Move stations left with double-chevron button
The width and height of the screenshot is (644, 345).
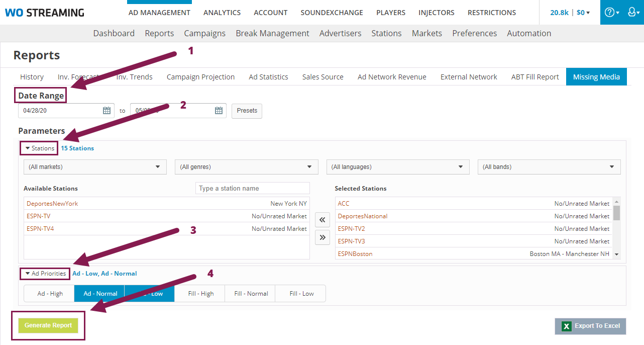point(322,220)
